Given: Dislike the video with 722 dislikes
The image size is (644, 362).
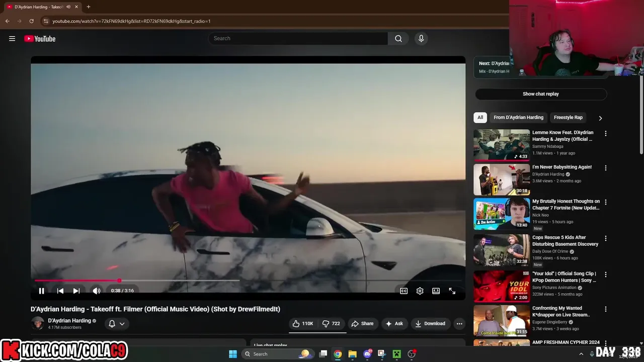Looking at the screenshot, I should pos(331,324).
